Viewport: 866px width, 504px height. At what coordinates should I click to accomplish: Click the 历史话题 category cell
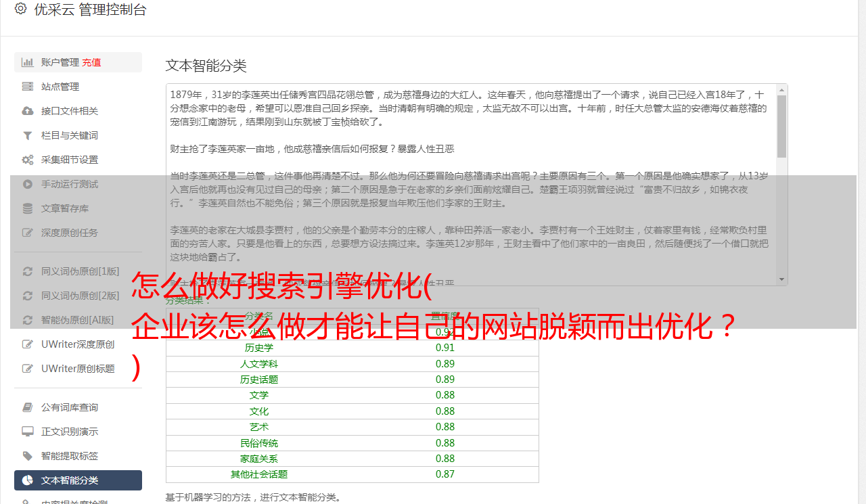(x=259, y=380)
